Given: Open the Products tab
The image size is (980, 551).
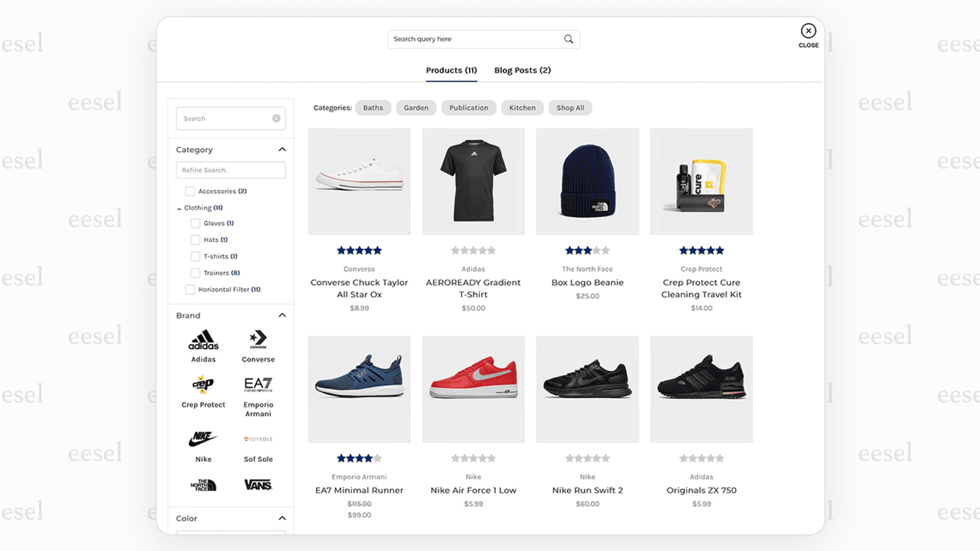Looking at the screenshot, I should click(451, 70).
